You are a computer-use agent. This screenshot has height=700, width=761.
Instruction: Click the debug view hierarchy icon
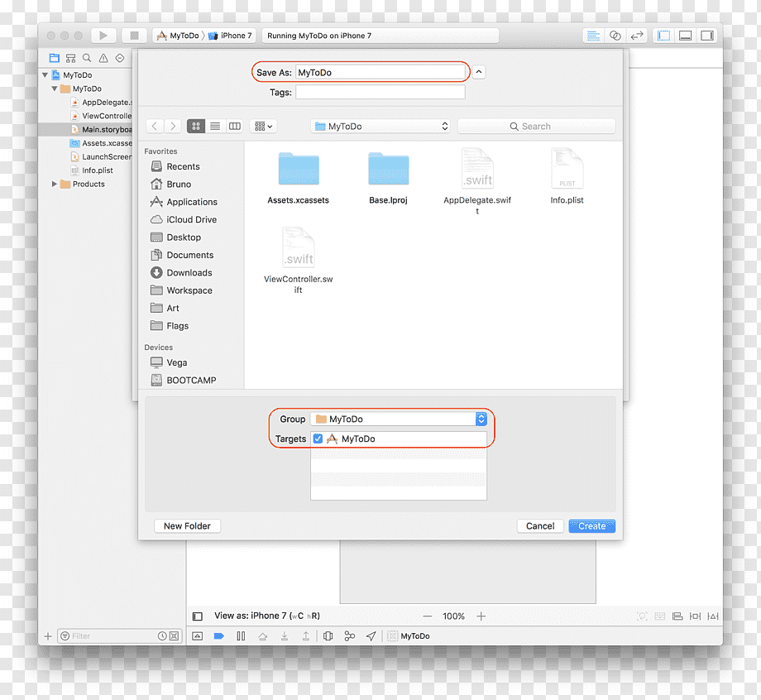pos(328,636)
